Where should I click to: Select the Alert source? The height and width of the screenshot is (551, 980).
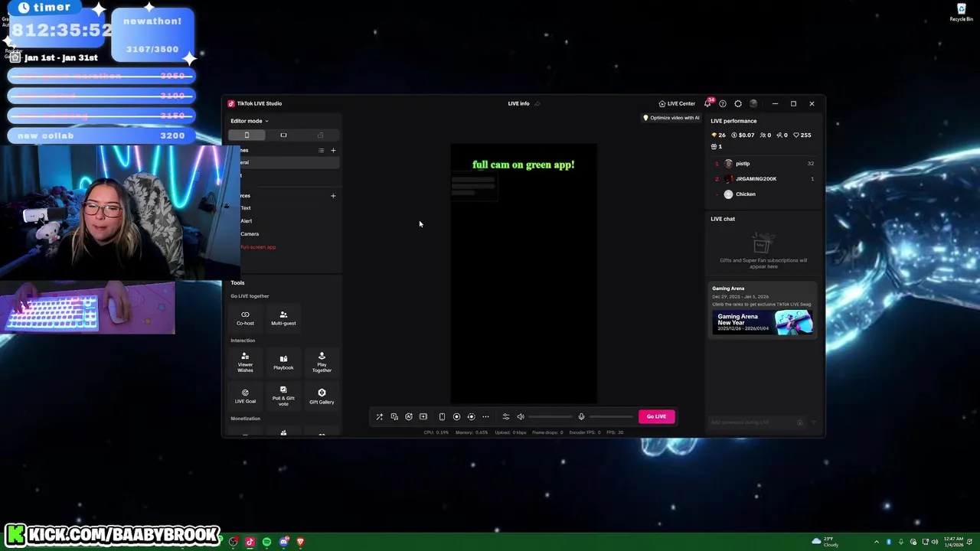click(247, 221)
